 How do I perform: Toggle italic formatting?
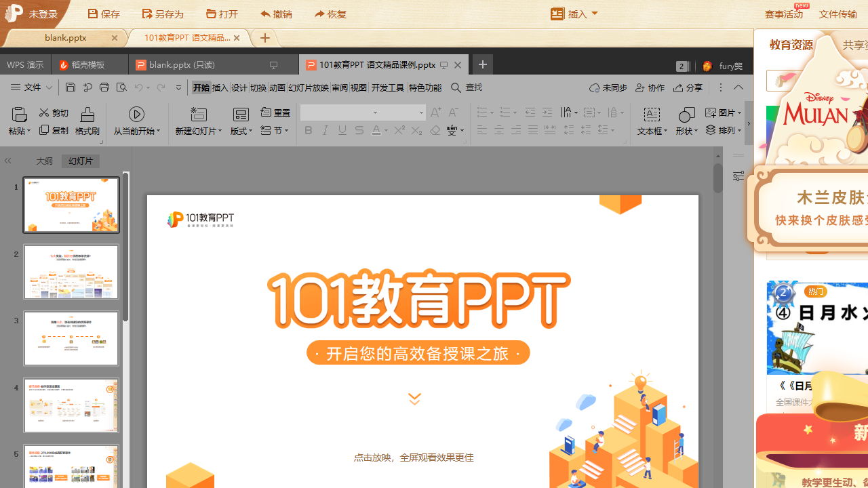325,130
